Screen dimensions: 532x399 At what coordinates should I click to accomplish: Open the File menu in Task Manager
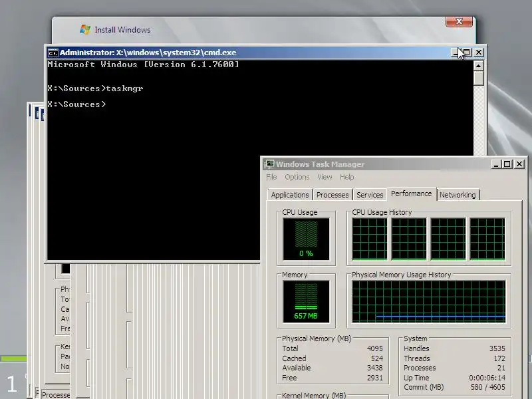point(271,177)
